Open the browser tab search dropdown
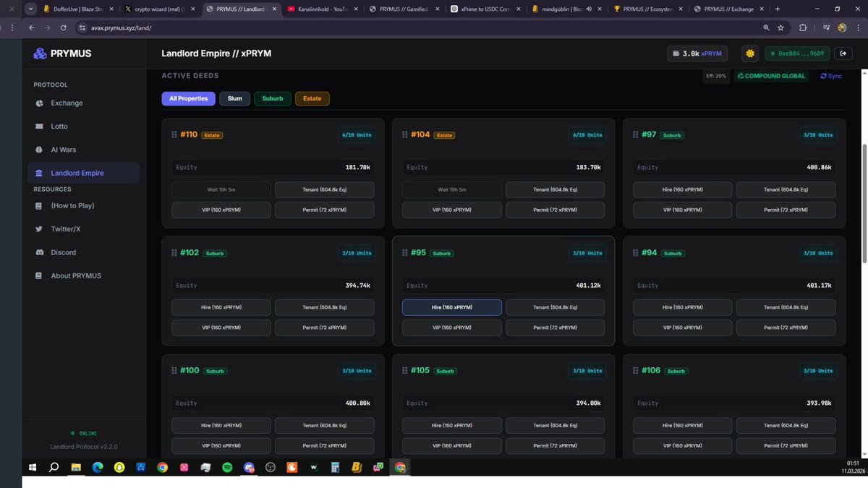 (31, 9)
